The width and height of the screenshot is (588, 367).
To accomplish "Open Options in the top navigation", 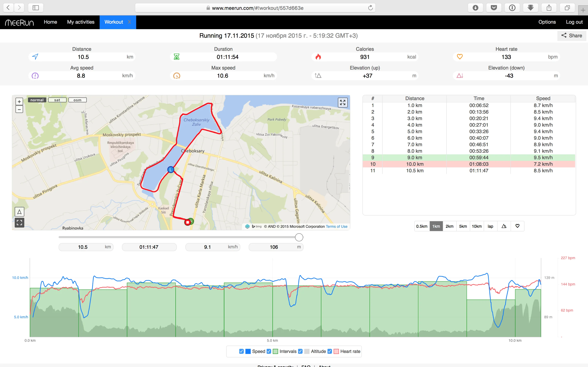I will pyautogui.click(x=547, y=22).
